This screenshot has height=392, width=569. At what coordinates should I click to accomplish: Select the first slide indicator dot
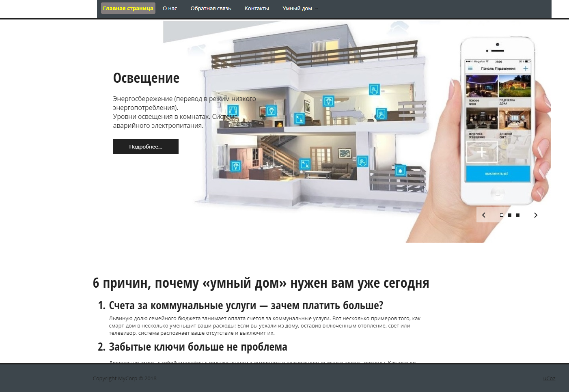point(502,215)
